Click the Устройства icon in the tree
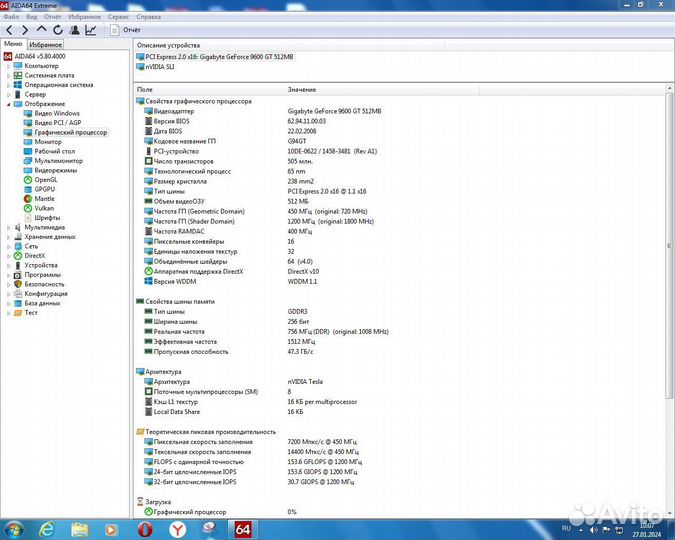675x540 pixels. (18, 265)
